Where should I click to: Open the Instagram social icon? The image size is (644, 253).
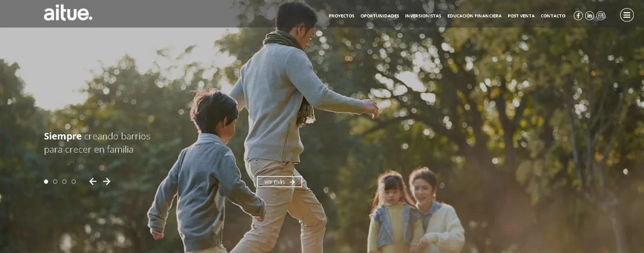(x=600, y=16)
